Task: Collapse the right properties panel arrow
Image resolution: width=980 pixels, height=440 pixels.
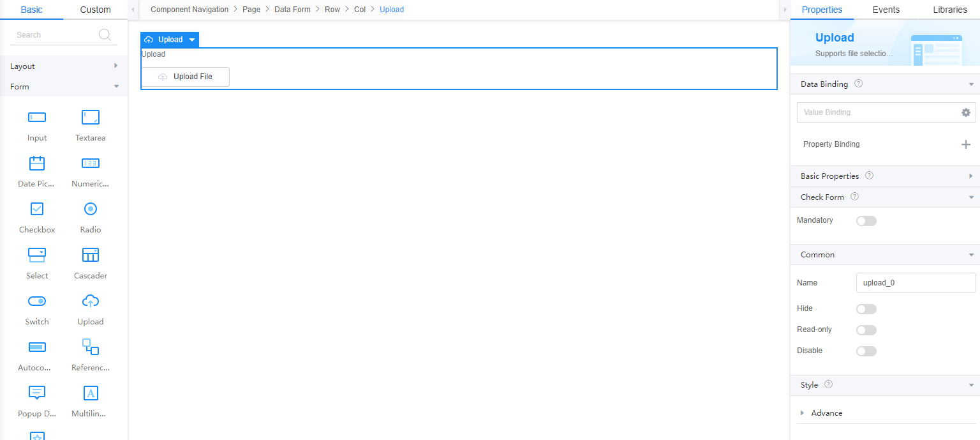Action: [785, 10]
